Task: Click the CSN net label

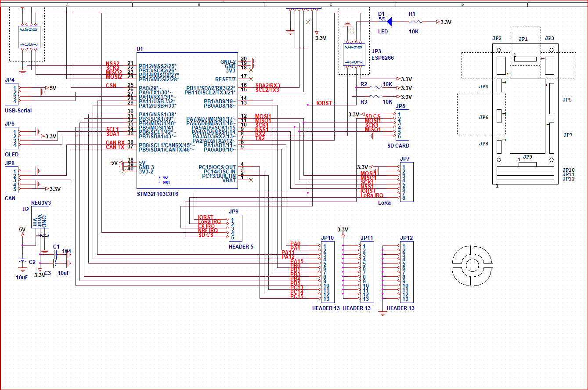Action: point(111,86)
